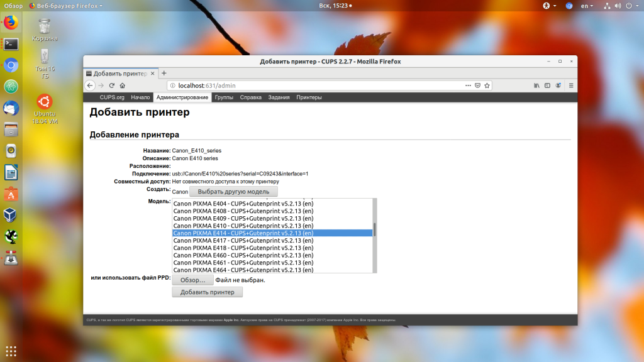Save page to Pocket icon
The image size is (644, 362).
477,85
